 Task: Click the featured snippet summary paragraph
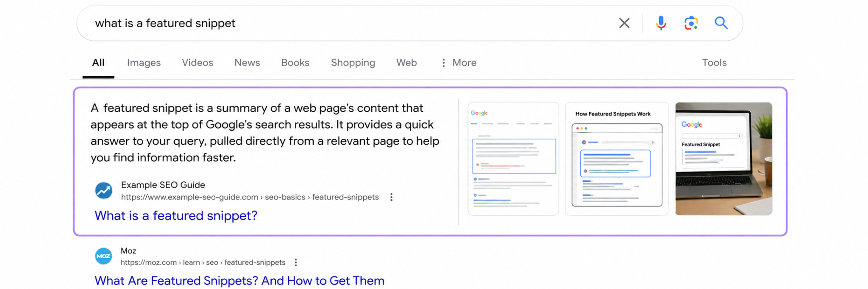(x=265, y=133)
